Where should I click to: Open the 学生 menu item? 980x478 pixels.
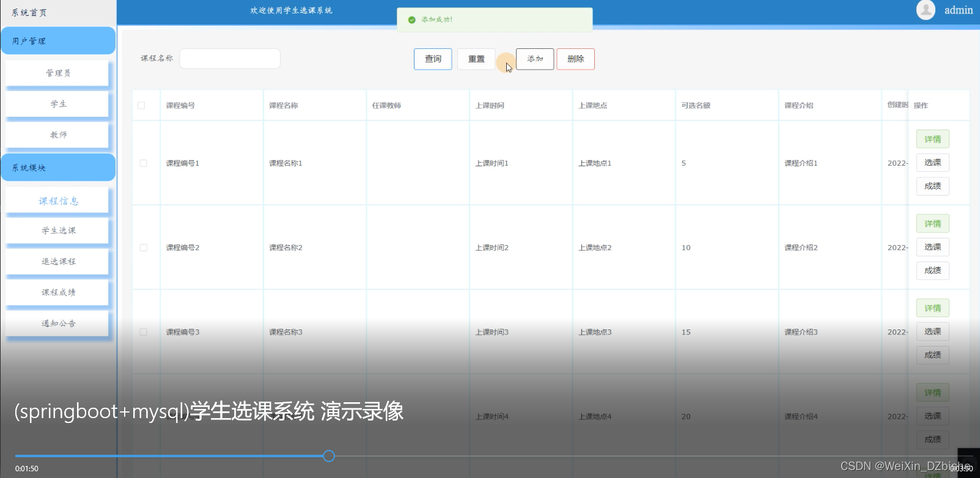click(x=58, y=104)
